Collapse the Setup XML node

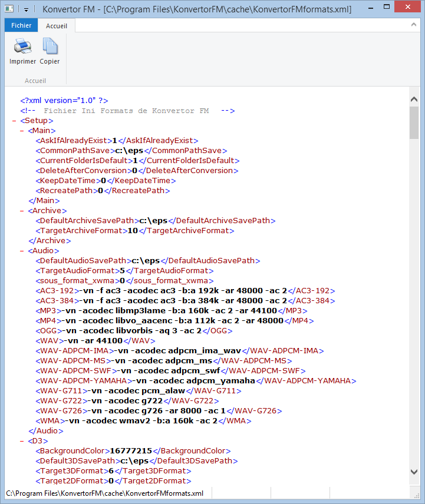click(14, 121)
